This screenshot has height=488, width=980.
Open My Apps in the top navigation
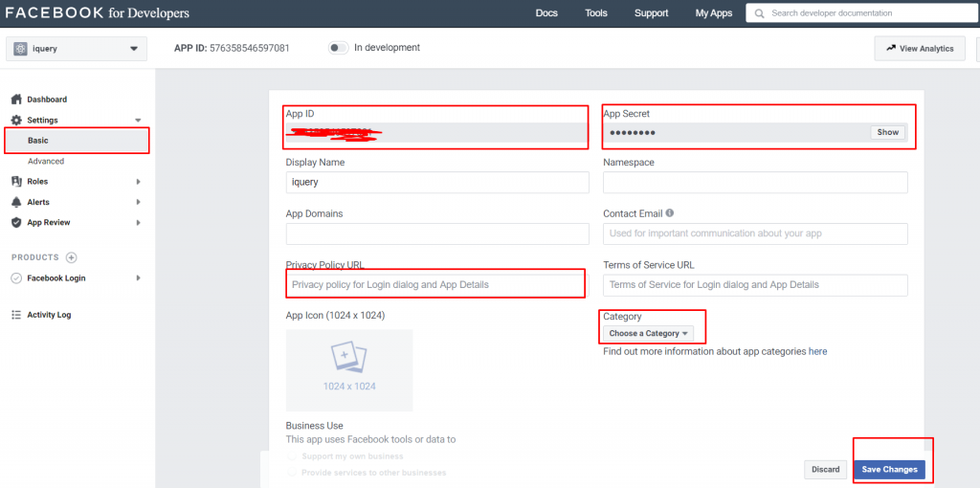click(x=714, y=13)
